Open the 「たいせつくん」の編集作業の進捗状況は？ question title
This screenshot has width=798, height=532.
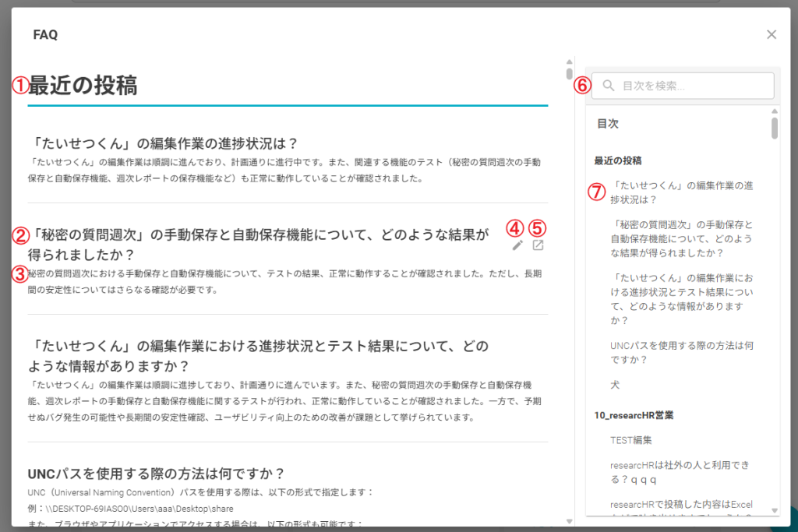163,143
